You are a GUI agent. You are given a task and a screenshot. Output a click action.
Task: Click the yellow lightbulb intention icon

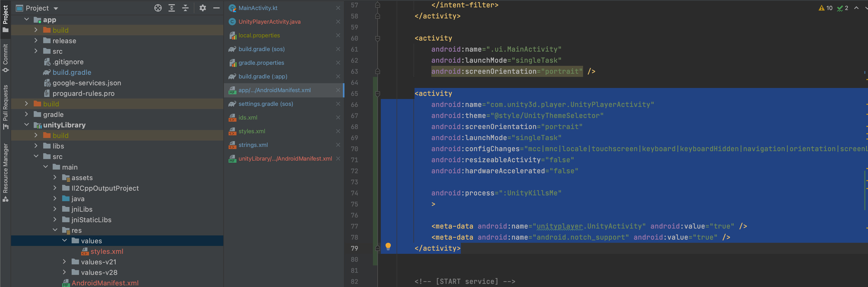pyautogui.click(x=388, y=246)
